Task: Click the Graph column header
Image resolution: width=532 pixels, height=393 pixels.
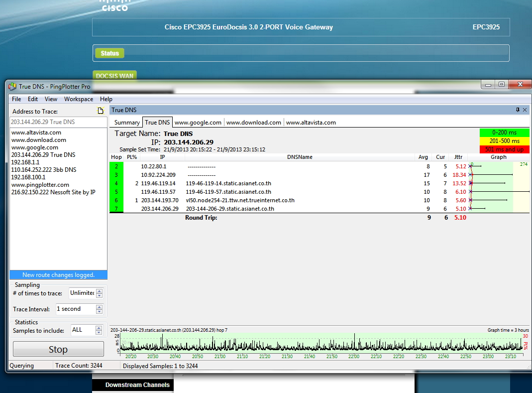Action: [x=499, y=157]
